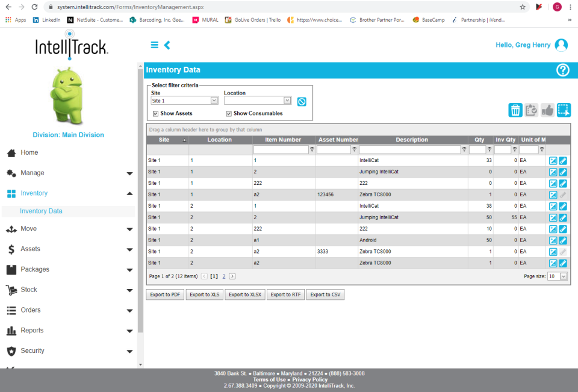Open the Stock menu item
Image resolution: width=578 pixels, height=392 pixels.
pos(29,290)
